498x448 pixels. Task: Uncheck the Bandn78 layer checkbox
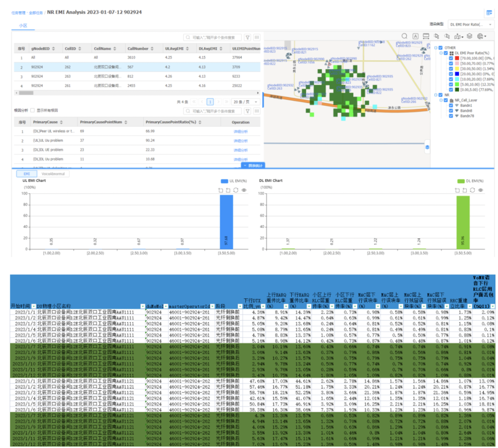pos(451,116)
